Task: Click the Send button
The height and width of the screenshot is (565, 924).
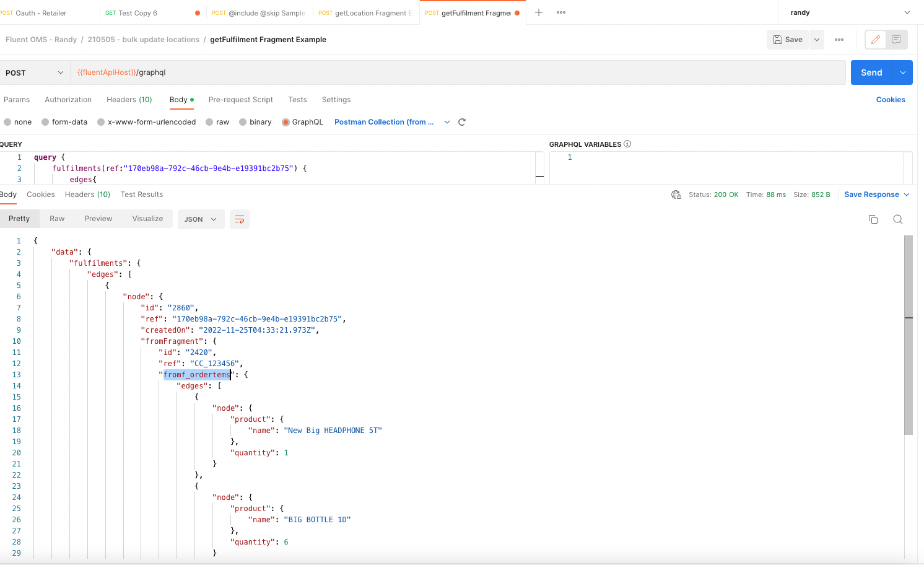Action: click(x=871, y=72)
